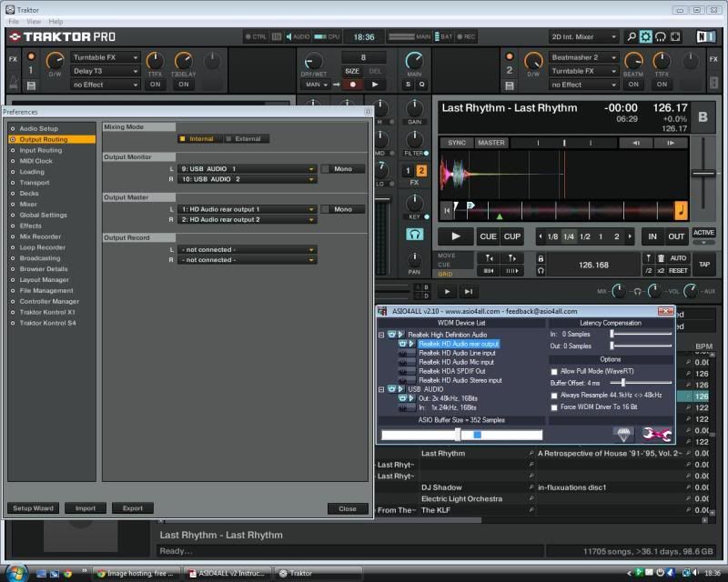Screen dimensions: 728x582
Task: Click the magnifier search icon in header
Action: pos(631,37)
